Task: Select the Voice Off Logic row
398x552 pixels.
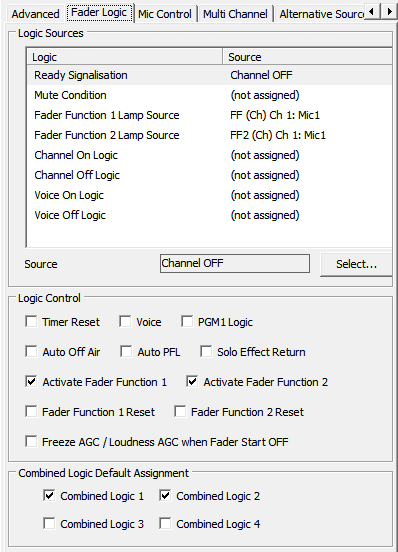Action: [x=210, y=215]
